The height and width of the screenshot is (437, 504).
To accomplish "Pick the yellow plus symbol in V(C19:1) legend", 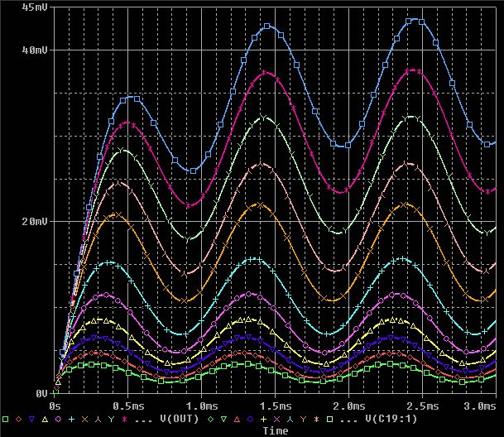I will pos(263,419).
